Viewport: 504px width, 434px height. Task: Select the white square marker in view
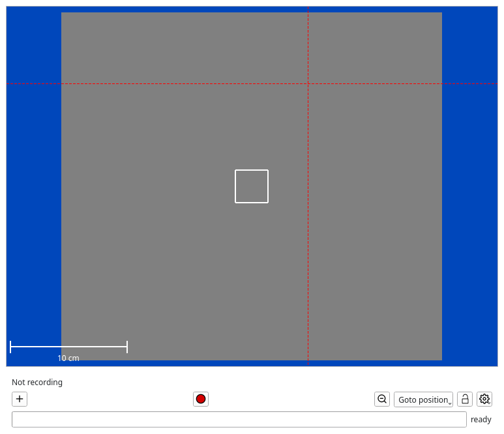(252, 186)
